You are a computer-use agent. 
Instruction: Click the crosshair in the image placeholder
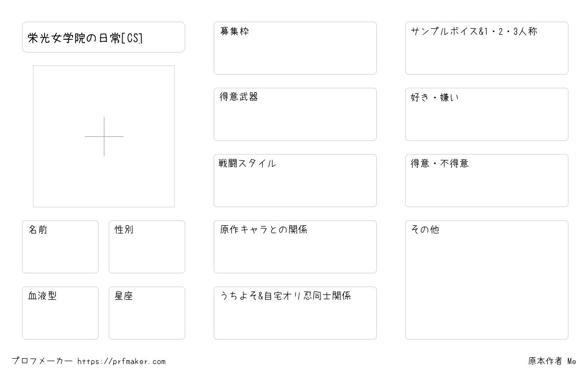click(x=104, y=136)
